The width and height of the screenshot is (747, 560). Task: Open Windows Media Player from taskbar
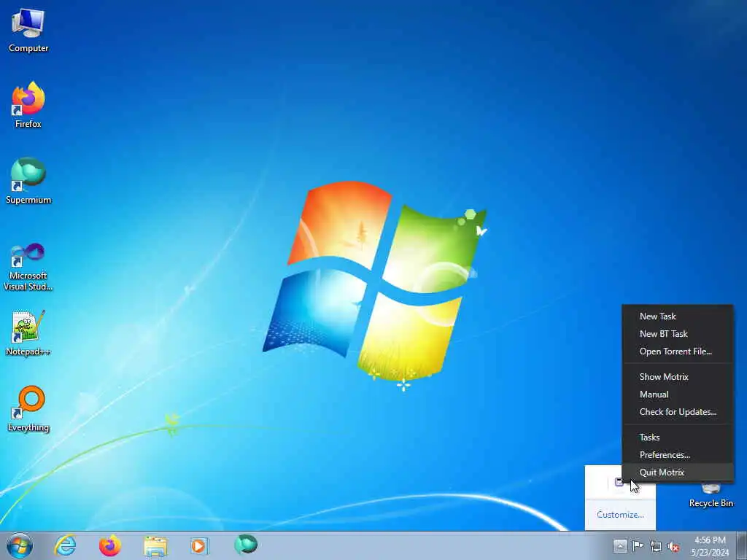199,545
